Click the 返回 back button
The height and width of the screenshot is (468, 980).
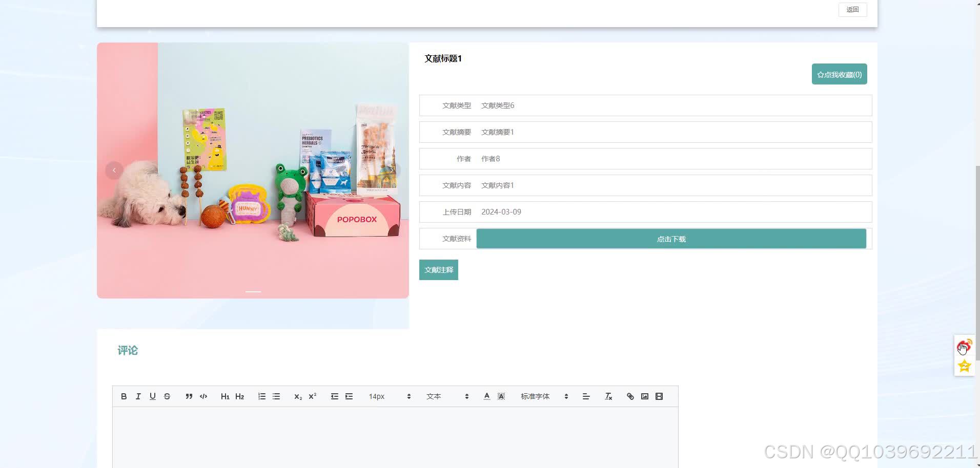(852, 10)
